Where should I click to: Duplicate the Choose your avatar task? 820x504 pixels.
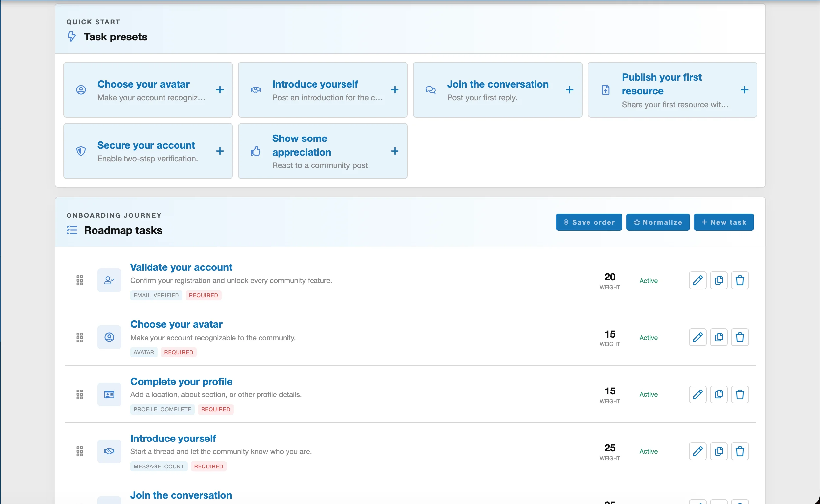pyautogui.click(x=719, y=337)
